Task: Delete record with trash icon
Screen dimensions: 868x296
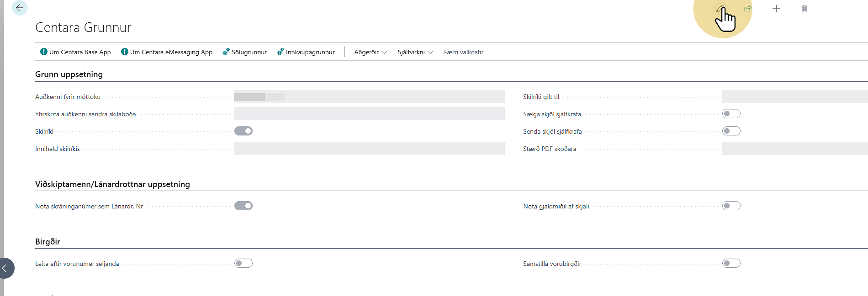Action: click(x=804, y=9)
